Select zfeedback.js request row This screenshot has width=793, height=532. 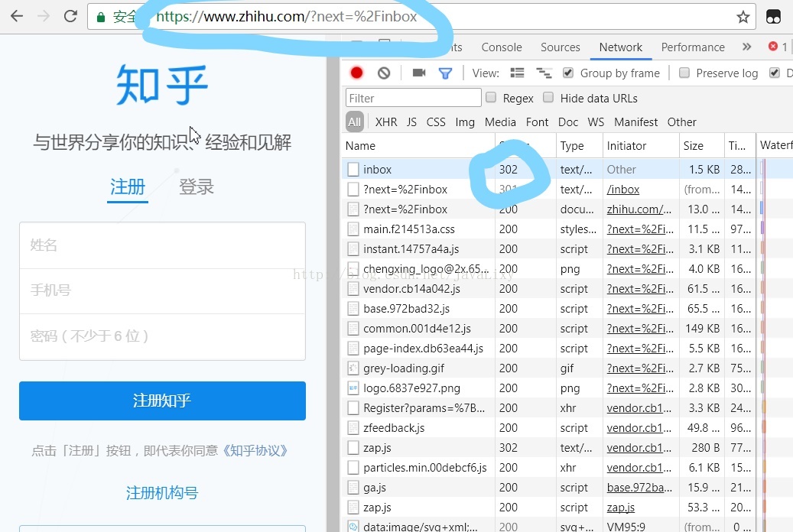tap(548, 428)
